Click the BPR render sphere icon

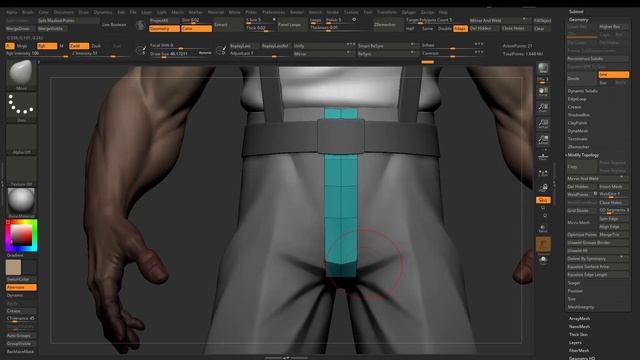(543, 68)
